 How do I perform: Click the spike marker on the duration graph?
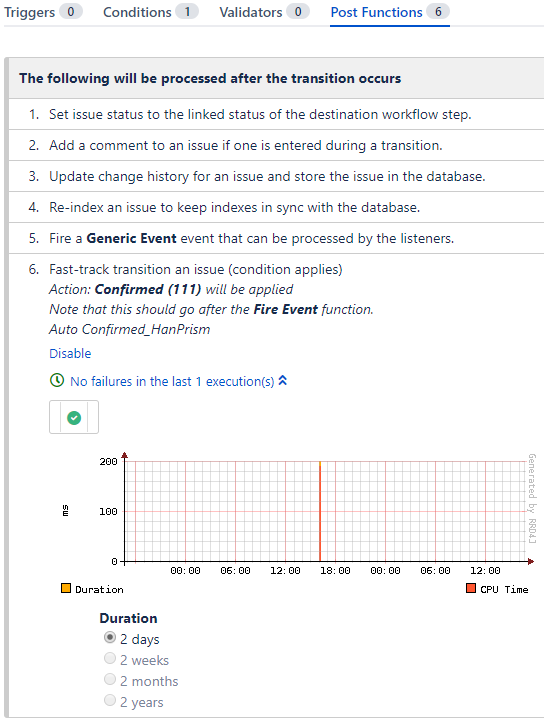[x=320, y=511]
